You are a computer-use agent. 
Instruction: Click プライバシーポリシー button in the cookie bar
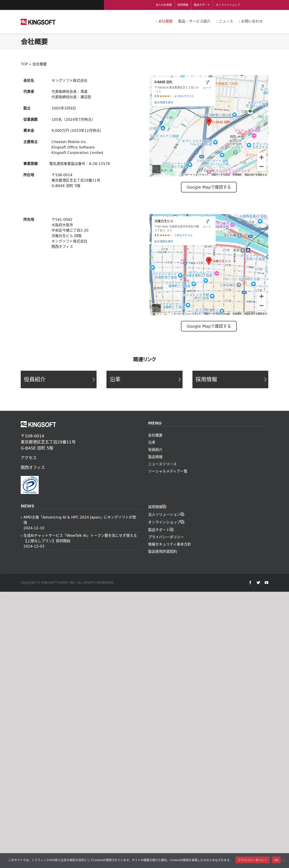(252, 860)
